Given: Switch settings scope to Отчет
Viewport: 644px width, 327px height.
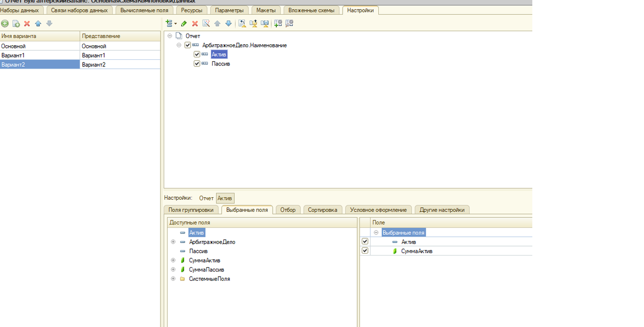Looking at the screenshot, I should click(x=206, y=198).
